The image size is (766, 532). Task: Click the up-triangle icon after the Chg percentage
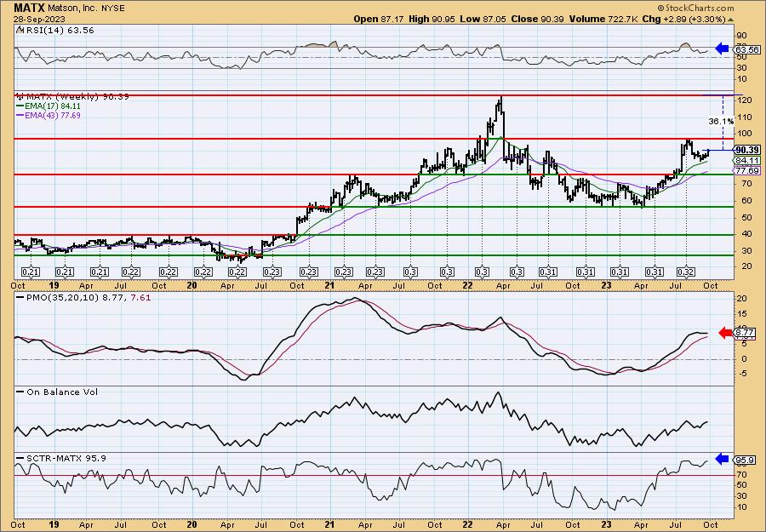[x=731, y=20]
